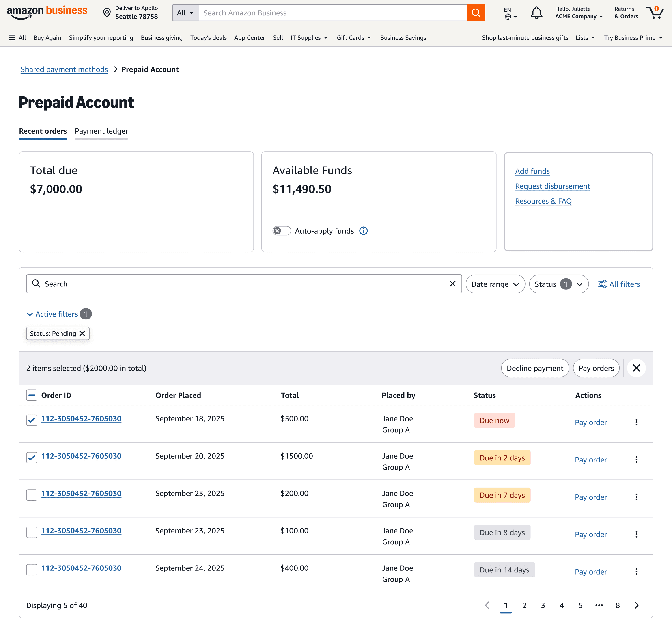Go to page 3 of the orders
The image size is (672, 644).
coord(543,606)
